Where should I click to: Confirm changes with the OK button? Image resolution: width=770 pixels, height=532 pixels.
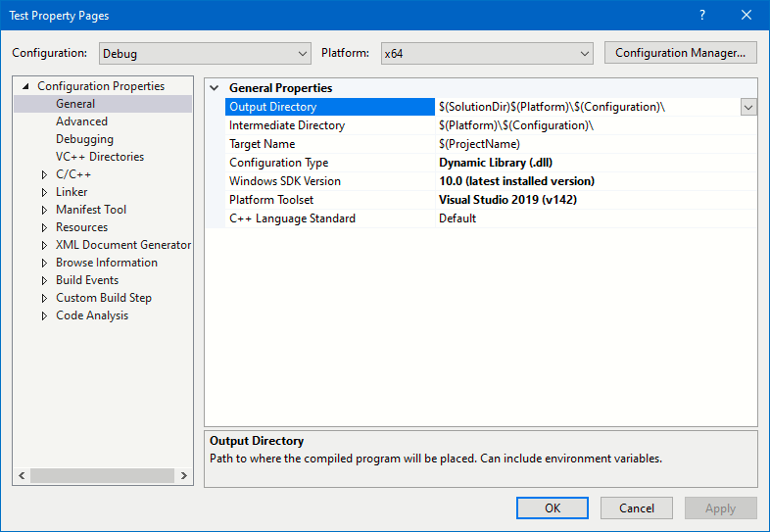tap(553, 508)
